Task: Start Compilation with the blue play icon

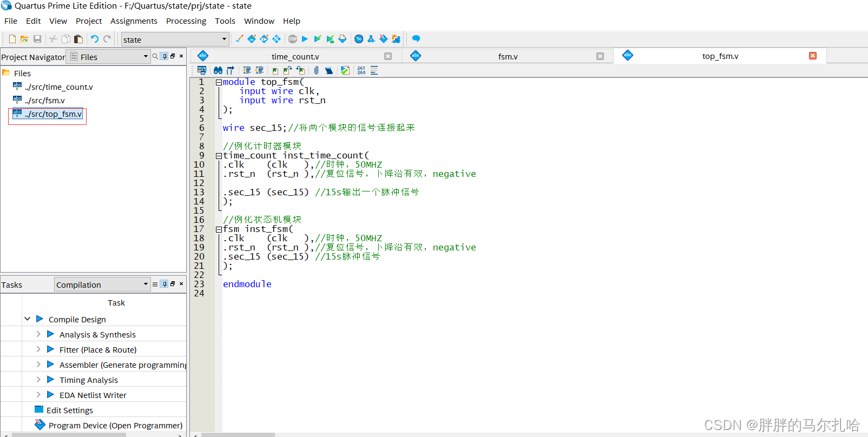Action: [305, 39]
